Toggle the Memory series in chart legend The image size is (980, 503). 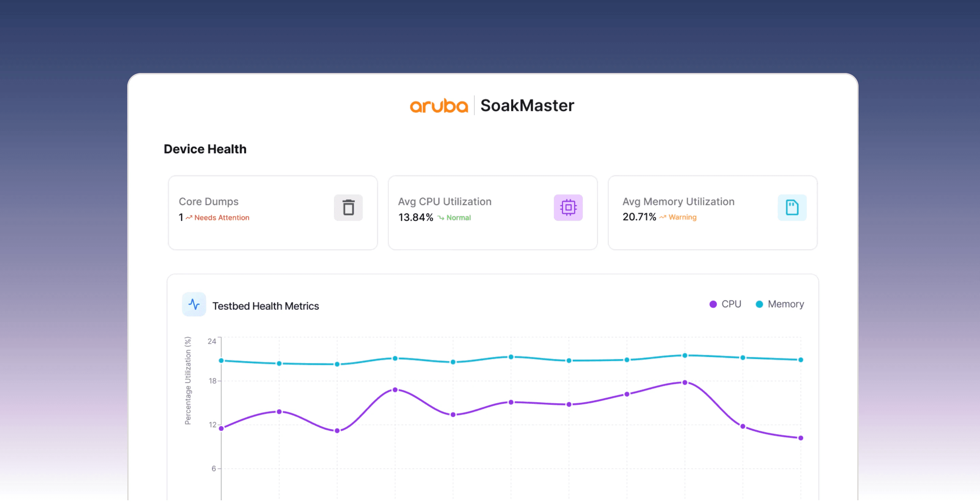[x=785, y=304]
